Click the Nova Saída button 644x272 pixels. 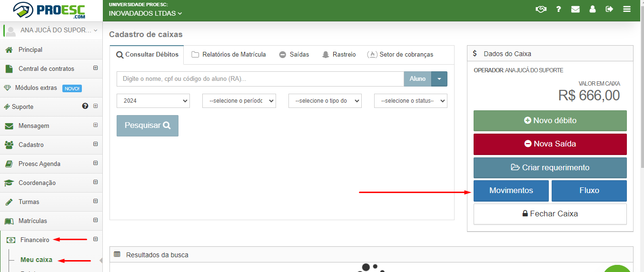(550, 144)
